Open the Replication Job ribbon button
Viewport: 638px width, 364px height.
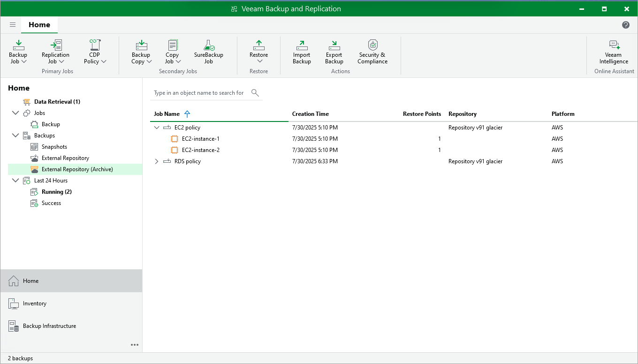click(55, 52)
